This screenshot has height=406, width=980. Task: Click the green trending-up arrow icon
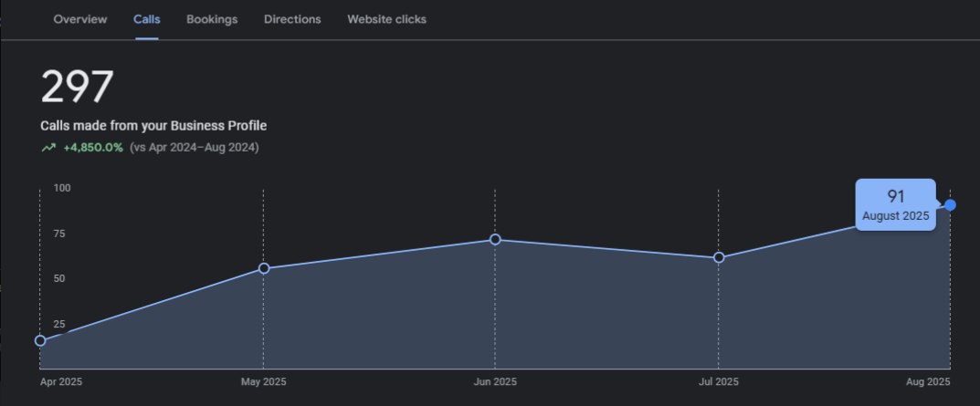pos(47,148)
